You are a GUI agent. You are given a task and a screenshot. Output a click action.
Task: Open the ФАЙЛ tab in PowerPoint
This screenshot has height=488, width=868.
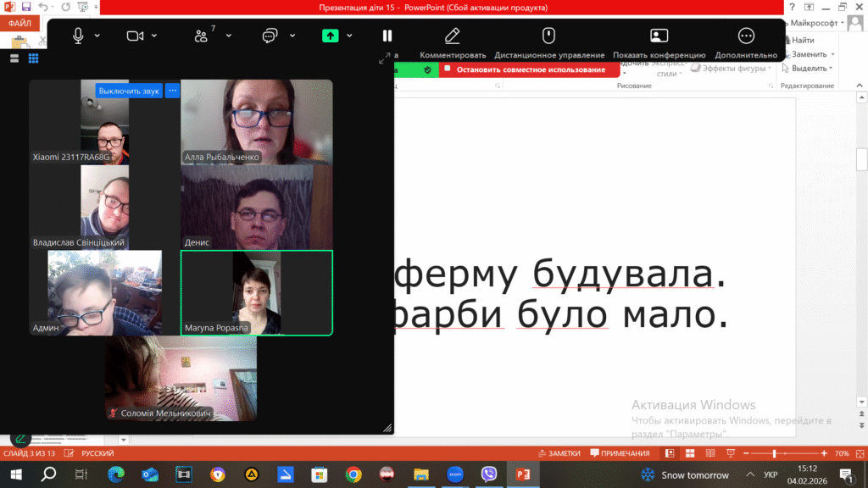click(19, 24)
